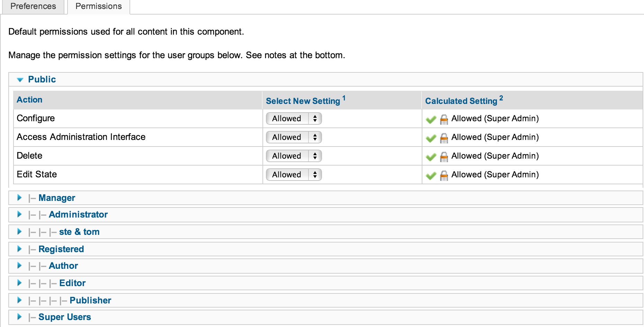This screenshot has height=327, width=644.
Task: Click the lock icon in the Edit State row
Action: 444,176
